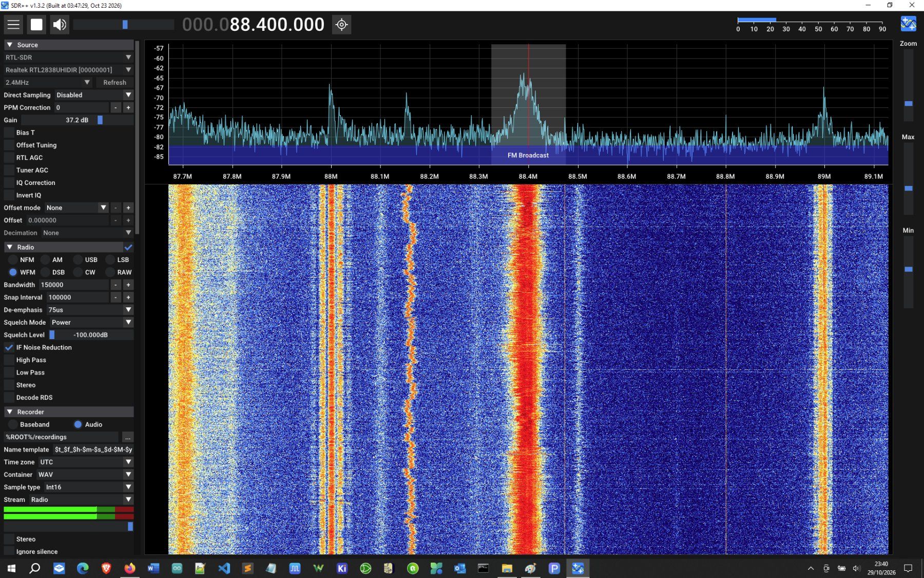Stop the SDR playback
Image resolution: width=924 pixels, height=578 pixels.
(x=36, y=24)
